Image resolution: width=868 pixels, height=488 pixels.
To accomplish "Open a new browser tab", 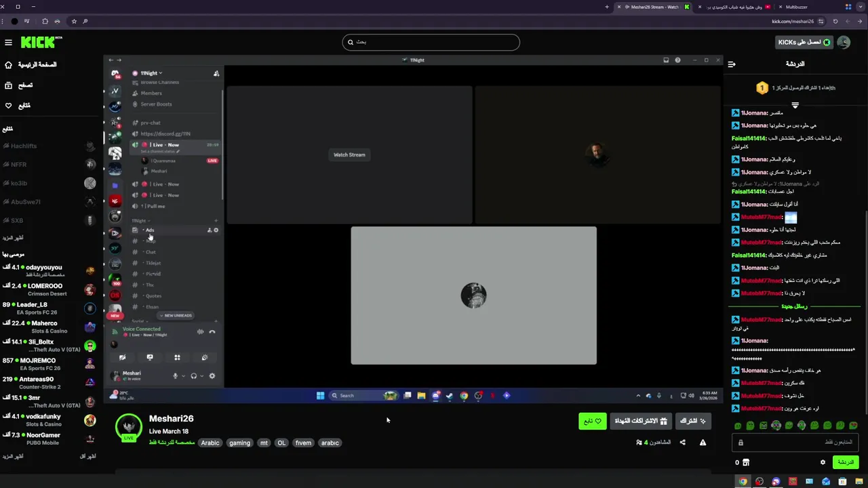I will 607,7.
